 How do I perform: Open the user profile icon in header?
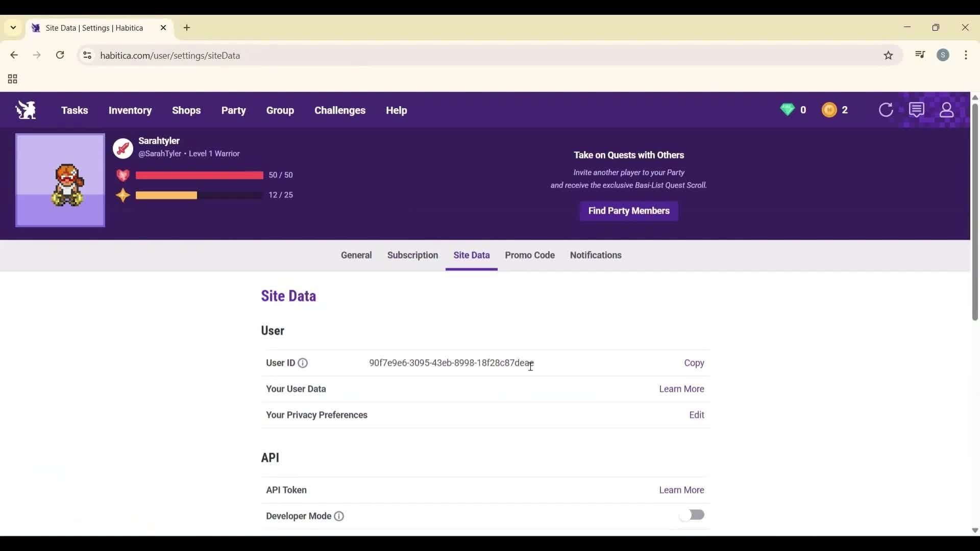[948, 110]
